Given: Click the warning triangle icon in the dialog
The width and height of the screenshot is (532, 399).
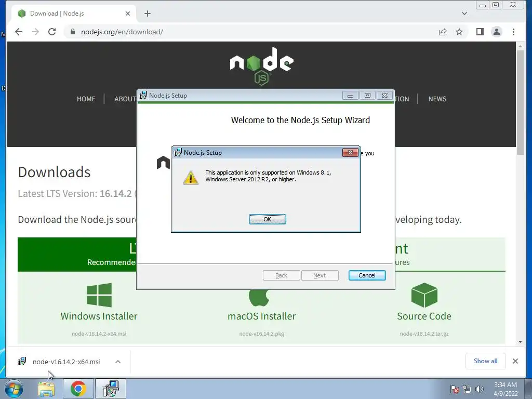Looking at the screenshot, I should point(191,178).
